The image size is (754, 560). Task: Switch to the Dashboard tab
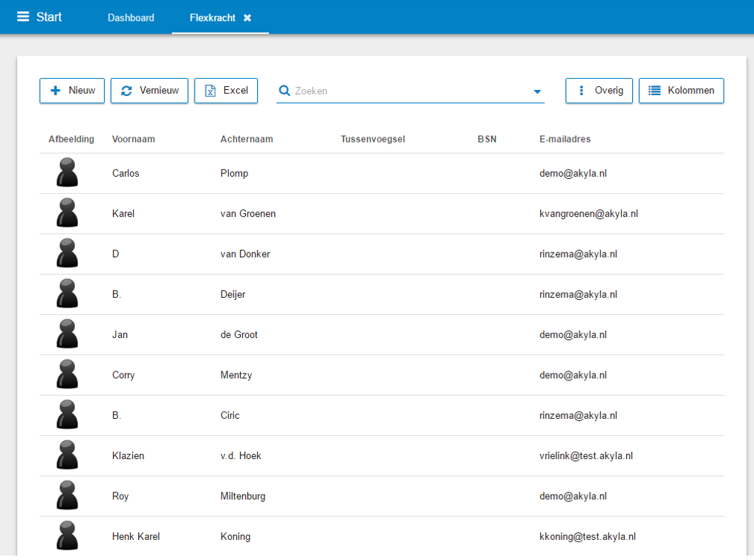pos(131,18)
